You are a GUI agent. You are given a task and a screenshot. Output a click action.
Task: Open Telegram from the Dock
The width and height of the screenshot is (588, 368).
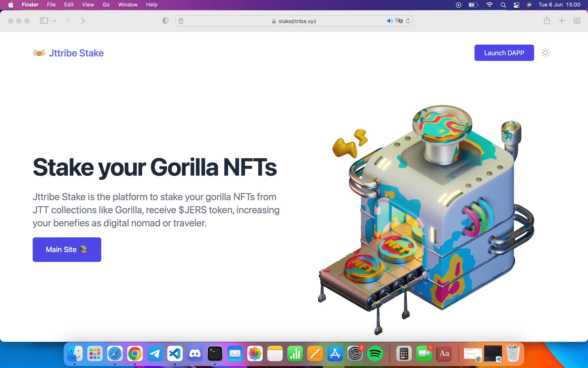coord(155,353)
